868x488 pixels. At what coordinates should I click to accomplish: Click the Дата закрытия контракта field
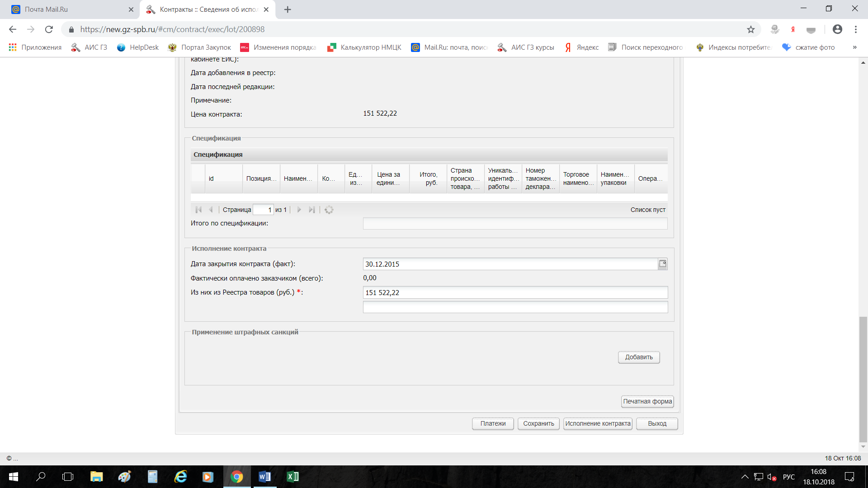pyautogui.click(x=510, y=264)
